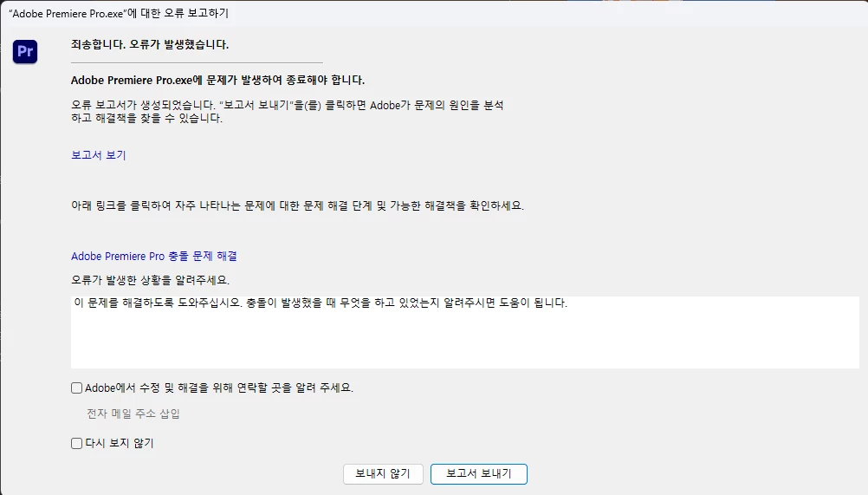Click the 죄송합니다. 오류가 발생했습니다. heading
The width and height of the screenshot is (868, 495).
click(150, 45)
